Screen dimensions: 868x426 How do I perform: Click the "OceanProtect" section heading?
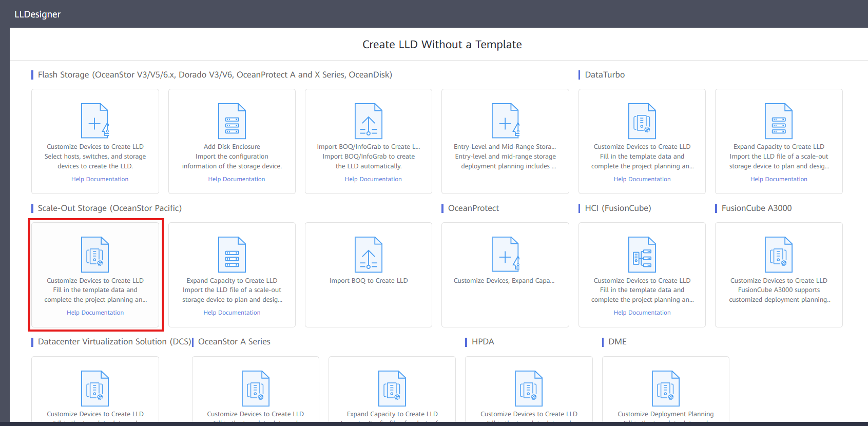point(473,208)
